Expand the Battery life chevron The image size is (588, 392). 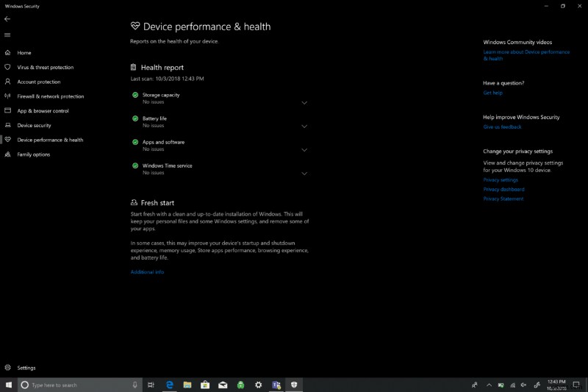coord(304,126)
